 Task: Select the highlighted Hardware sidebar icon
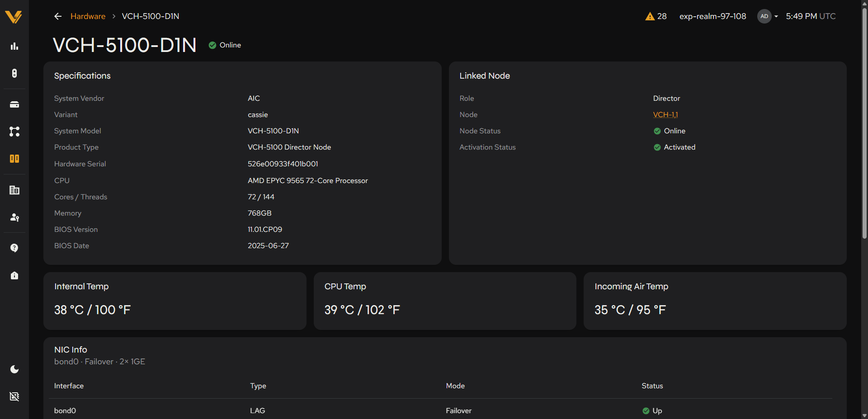14,159
